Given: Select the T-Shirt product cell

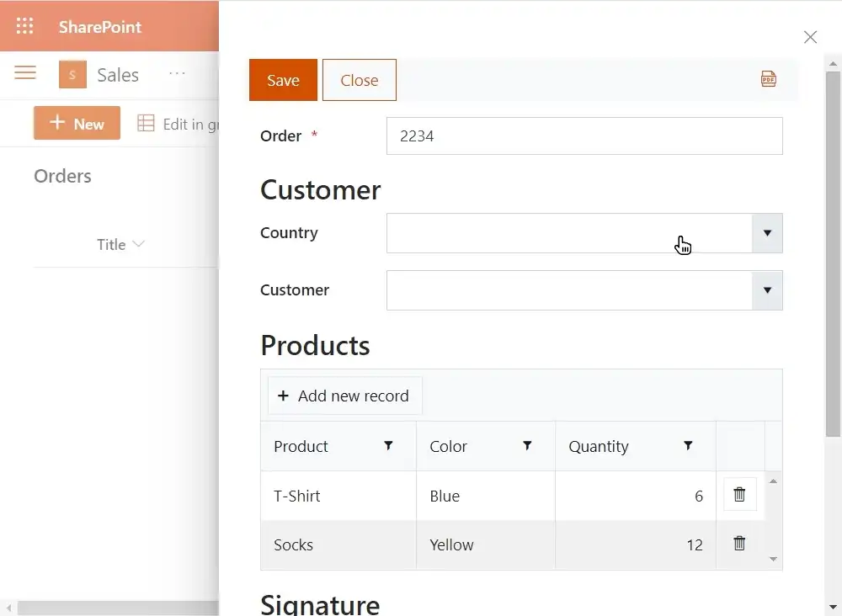Looking at the screenshot, I should pyautogui.click(x=338, y=496).
